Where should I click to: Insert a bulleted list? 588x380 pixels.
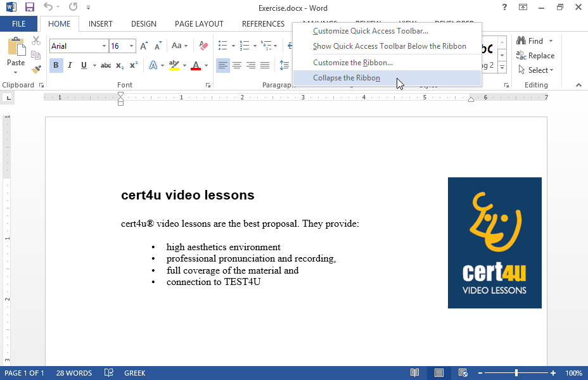[223, 46]
